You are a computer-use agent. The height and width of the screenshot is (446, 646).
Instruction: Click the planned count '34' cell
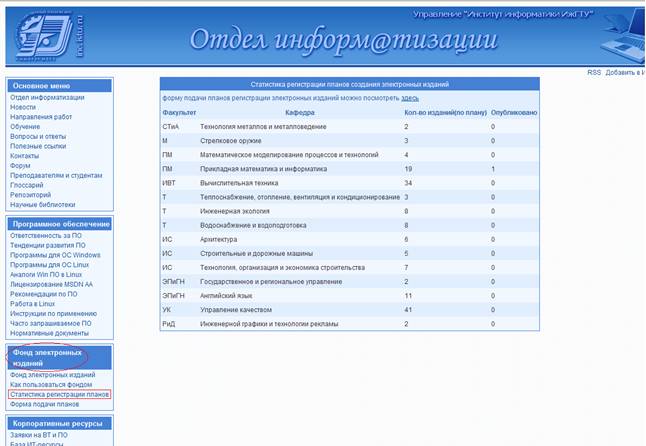408,183
